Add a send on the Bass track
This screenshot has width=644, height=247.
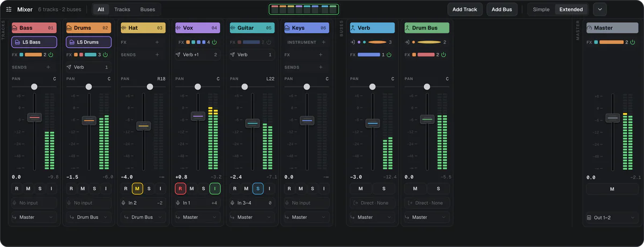pos(48,67)
